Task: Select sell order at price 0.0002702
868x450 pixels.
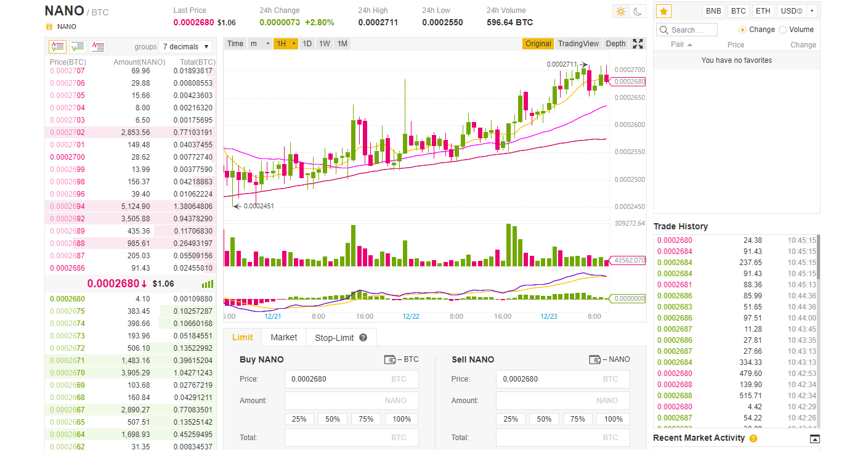Action: pyautogui.click(x=131, y=133)
